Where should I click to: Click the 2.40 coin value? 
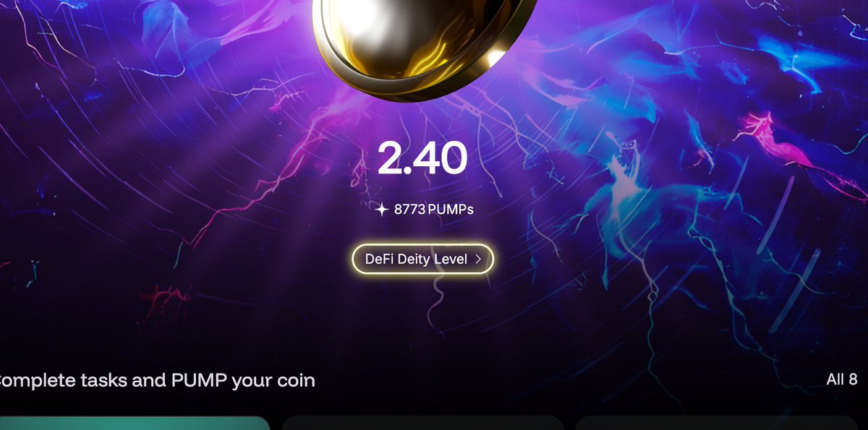tap(422, 158)
